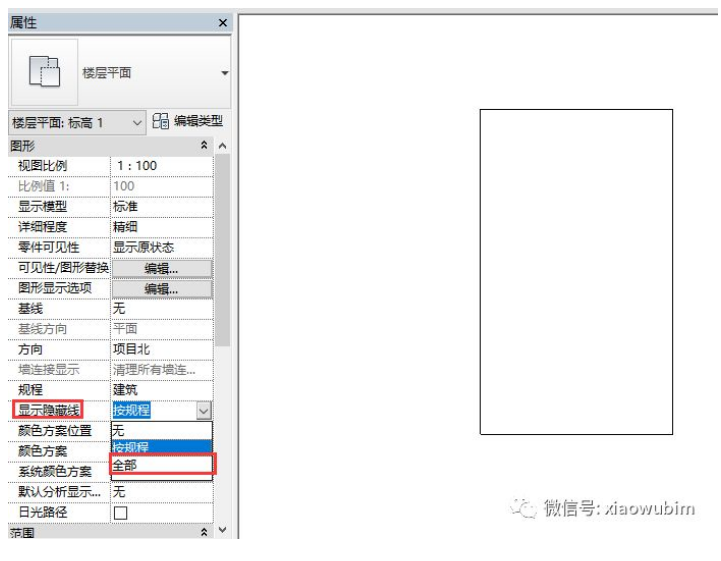721x561 pixels.
Task: Click the 显示隐藏线 property label
Action: point(49,410)
